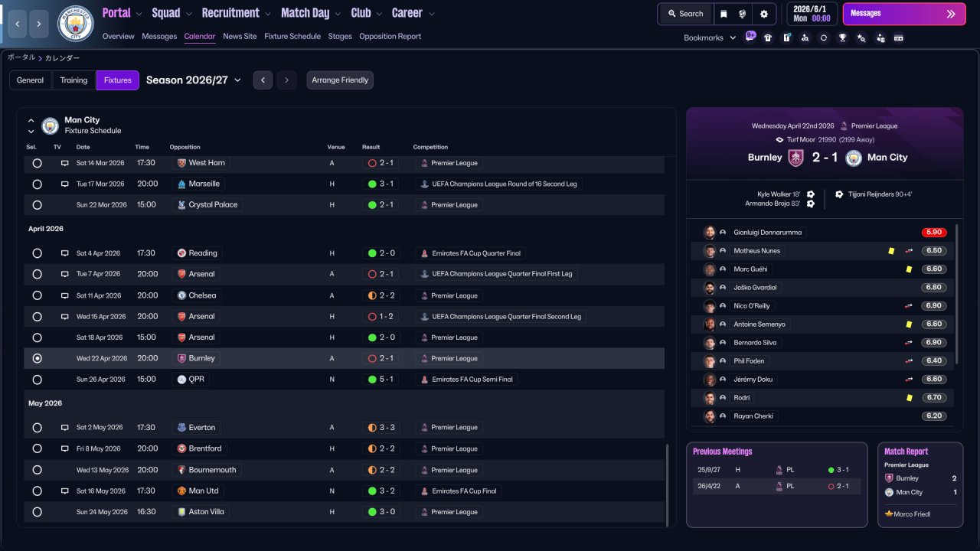This screenshot has height=551, width=980.
Task: Open the globe icon in the top bar
Action: pos(743,14)
